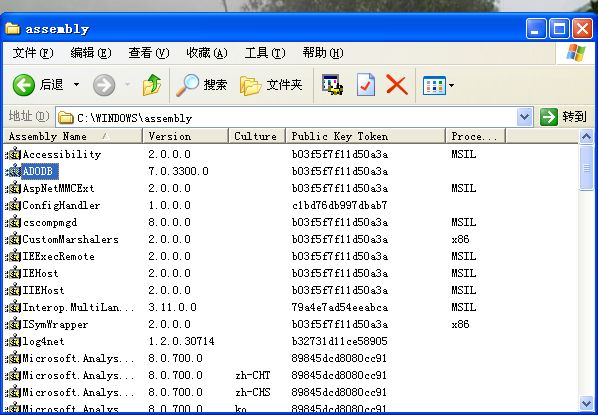
Task: Select the log4net assembly icon
Action: [13, 341]
